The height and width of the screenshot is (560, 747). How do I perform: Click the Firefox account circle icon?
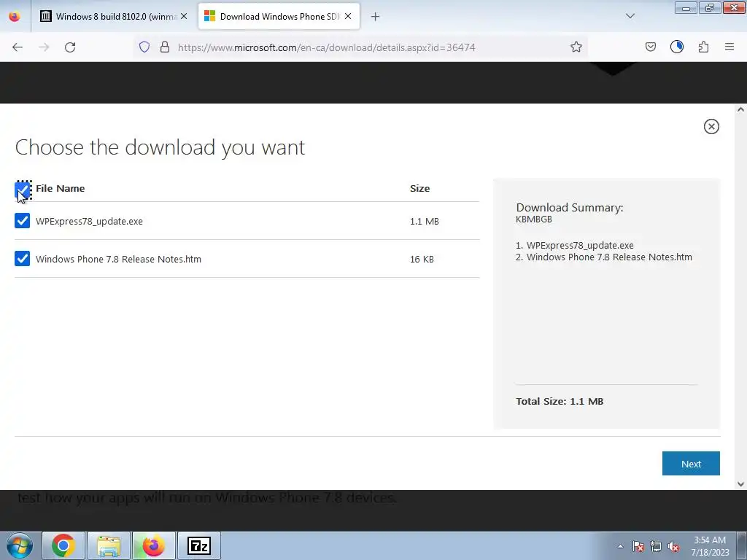click(x=676, y=47)
